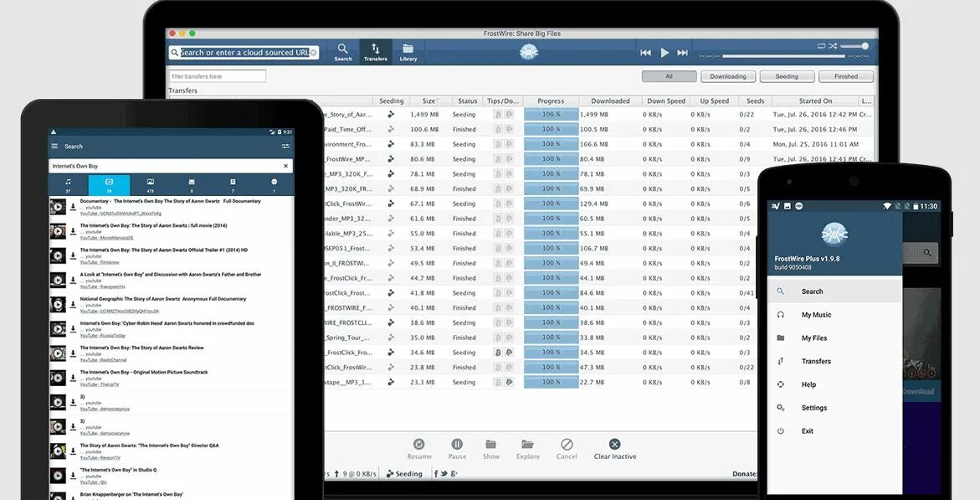Open the Transfers tab in desktop toolbar
Viewport: 980px width, 500px height.
[x=376, y=52]
